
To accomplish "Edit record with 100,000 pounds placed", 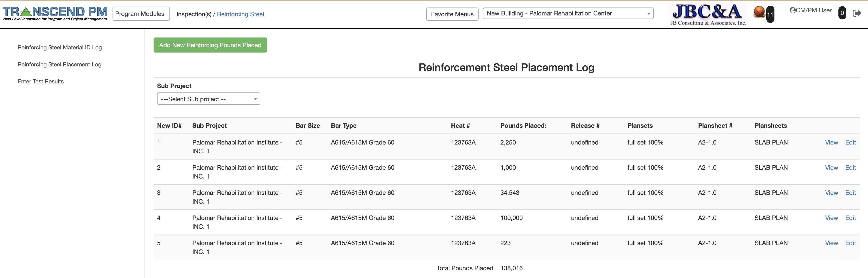I will pos(851,218).
